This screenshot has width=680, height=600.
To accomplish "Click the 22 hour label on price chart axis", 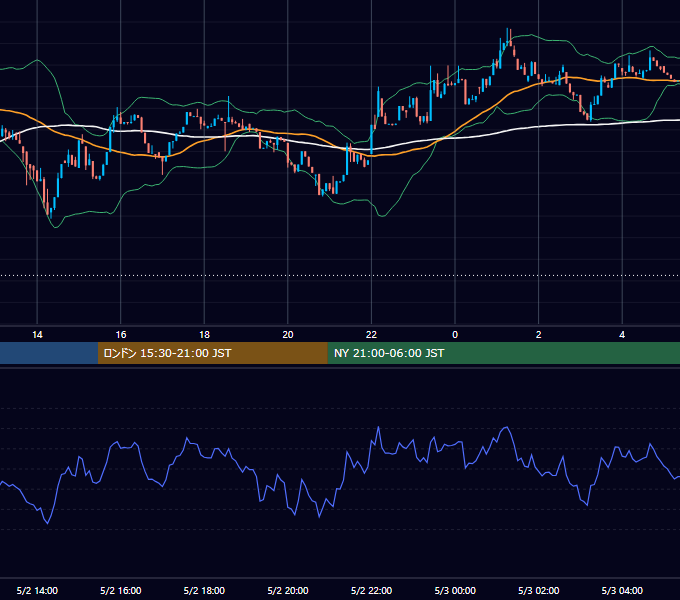I will 372,335.
